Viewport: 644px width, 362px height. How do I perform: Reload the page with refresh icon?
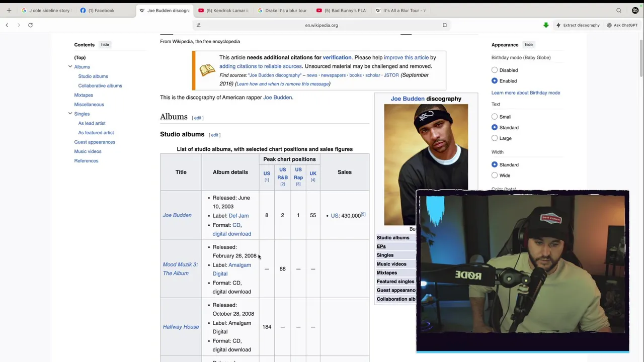point(30,25)
